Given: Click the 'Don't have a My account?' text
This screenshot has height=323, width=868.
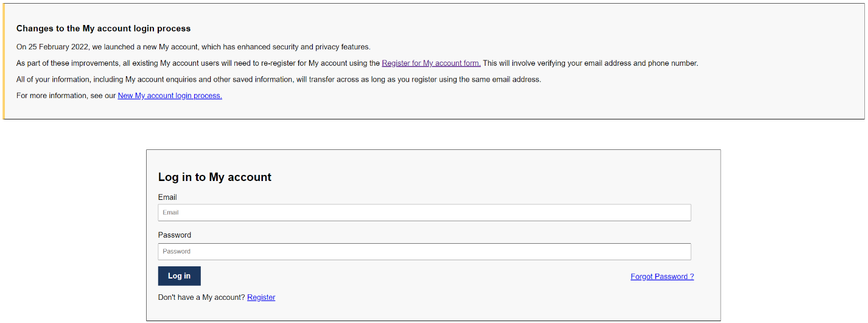Looking at the screenshot, I should click(x=201, y=297).
